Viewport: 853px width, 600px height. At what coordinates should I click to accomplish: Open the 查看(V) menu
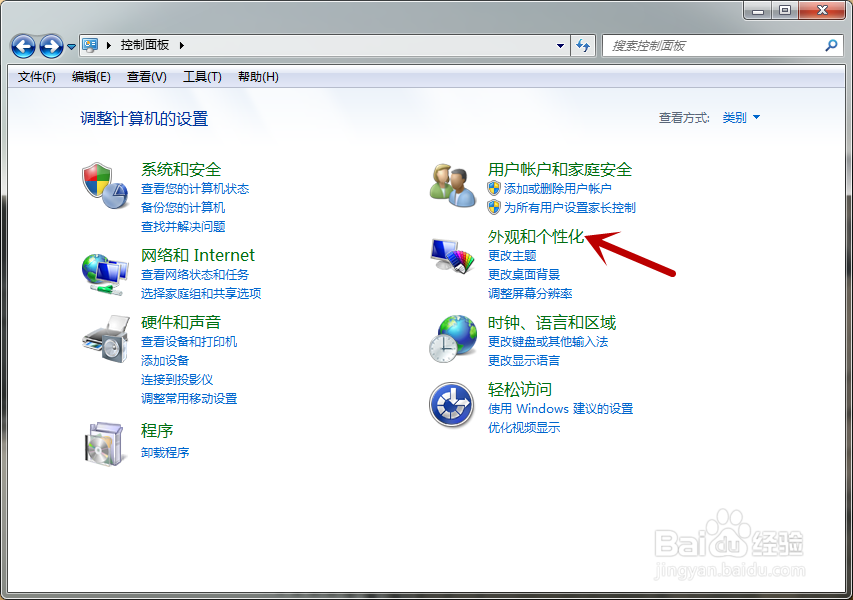[146, 77]
